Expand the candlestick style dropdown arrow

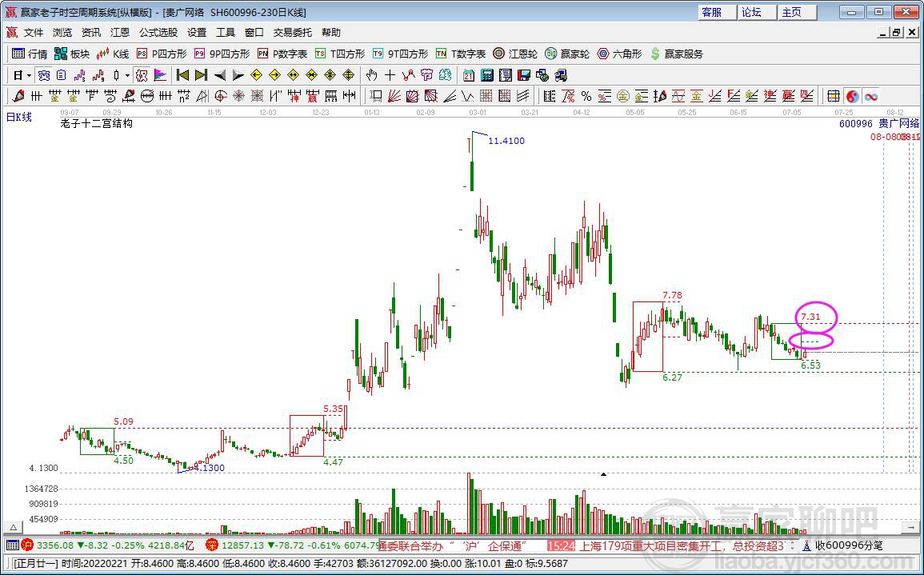tap(127, 75)
